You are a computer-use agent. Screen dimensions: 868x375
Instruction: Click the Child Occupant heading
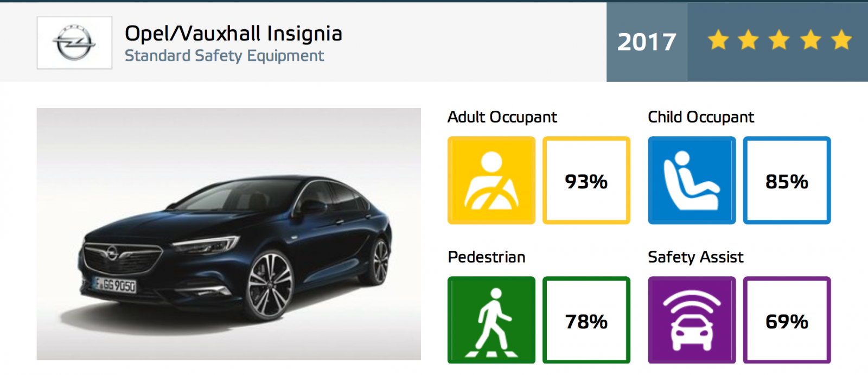[x=701, y=117]
